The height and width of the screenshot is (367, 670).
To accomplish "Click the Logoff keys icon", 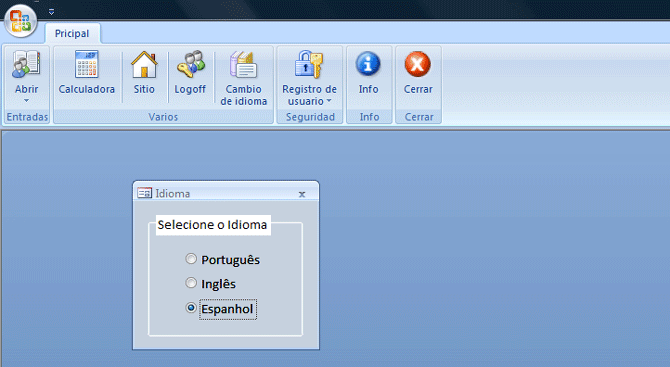I will 191,64.
